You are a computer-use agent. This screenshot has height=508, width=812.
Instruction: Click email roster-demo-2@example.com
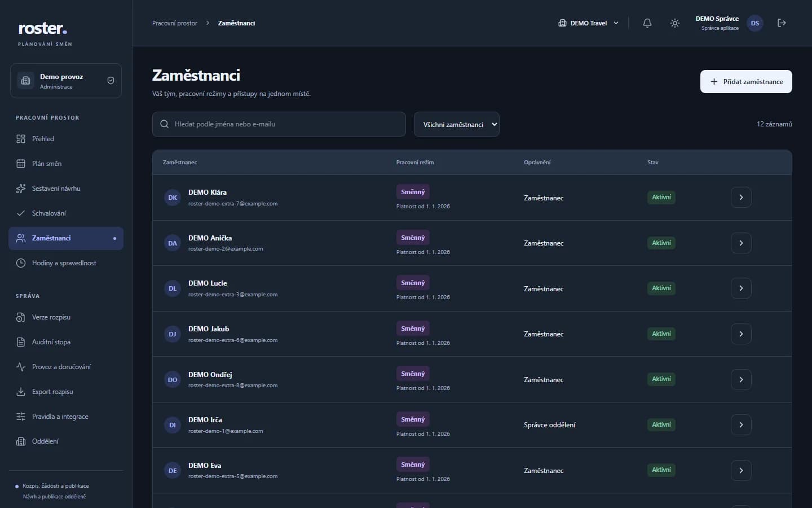coord(226,249)
